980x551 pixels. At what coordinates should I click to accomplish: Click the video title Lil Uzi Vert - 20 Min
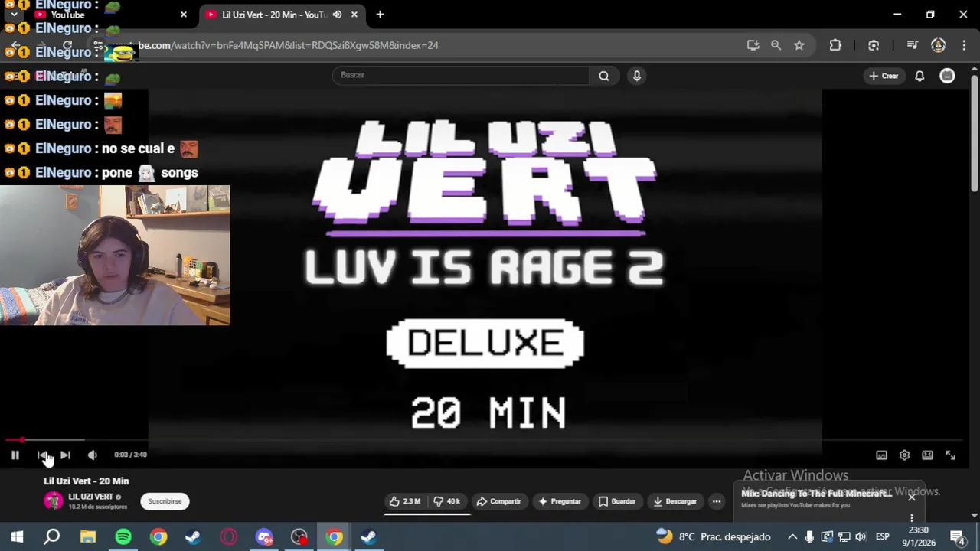[x=87, y=481]
